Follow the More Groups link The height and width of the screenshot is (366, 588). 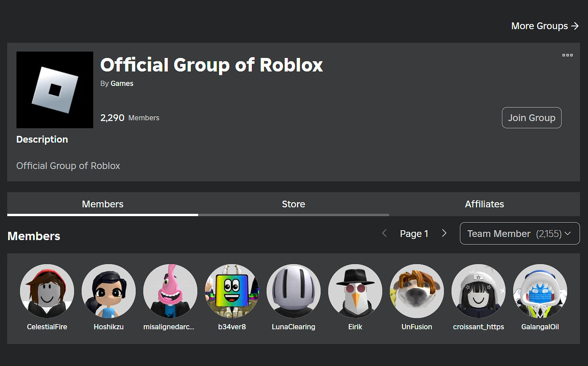545,26
